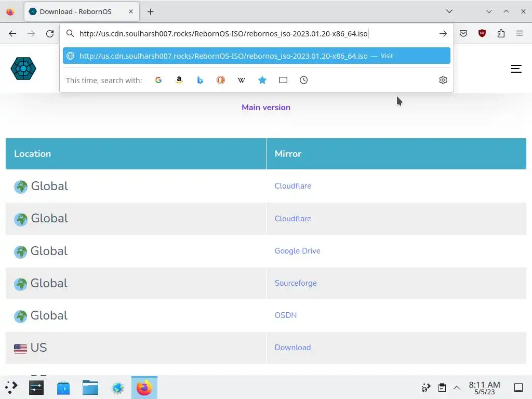This screenshot has width=532, height=399.
Task: Open the system tray updates icon
Action: click(x=425, y=388)
